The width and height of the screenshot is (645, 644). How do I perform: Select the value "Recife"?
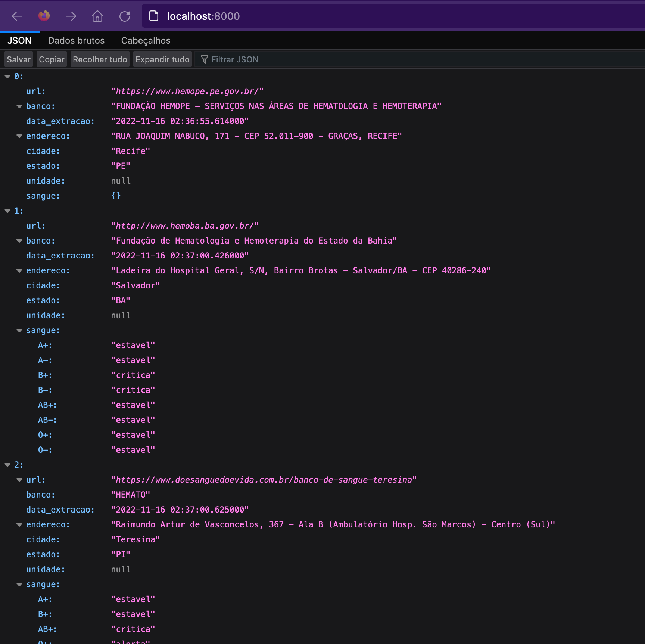tap(130, 151)
